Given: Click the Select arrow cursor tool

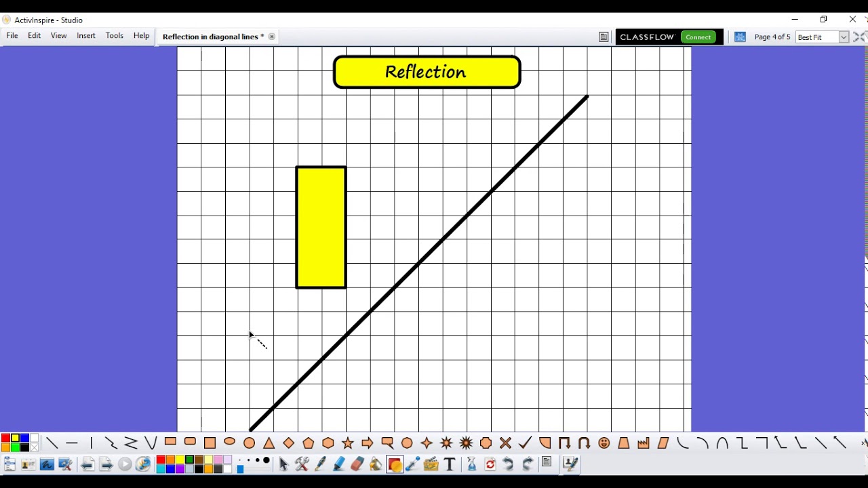Looking at the screenshot, I should [283, 464].
